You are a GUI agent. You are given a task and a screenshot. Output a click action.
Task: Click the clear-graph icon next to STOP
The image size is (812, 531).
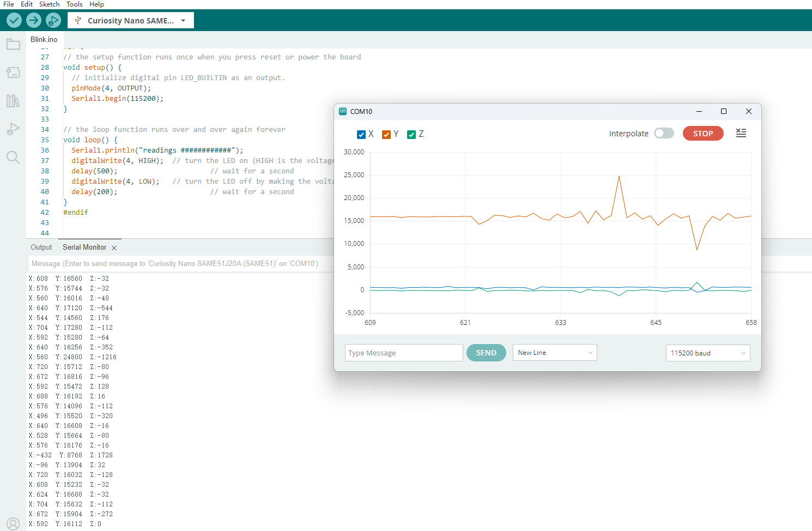point(741,133)
